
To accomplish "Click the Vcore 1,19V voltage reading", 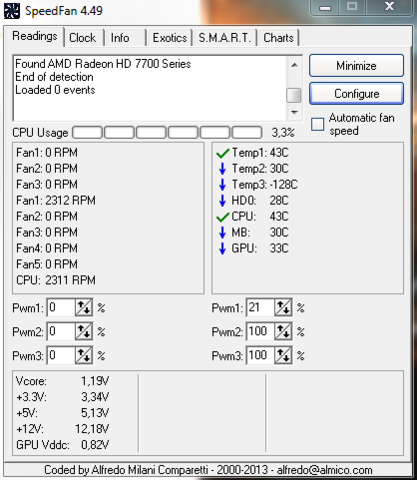I will point(62,381).
